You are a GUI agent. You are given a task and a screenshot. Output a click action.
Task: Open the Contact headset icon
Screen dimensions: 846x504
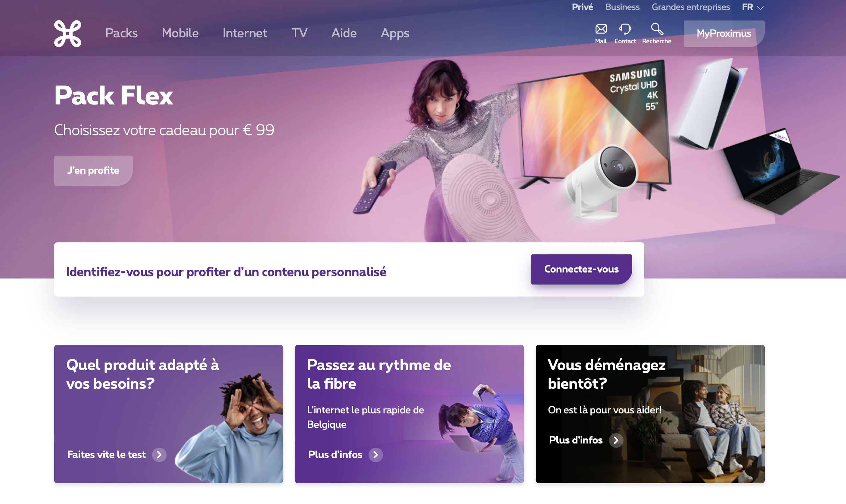click(x=625, y=29)
